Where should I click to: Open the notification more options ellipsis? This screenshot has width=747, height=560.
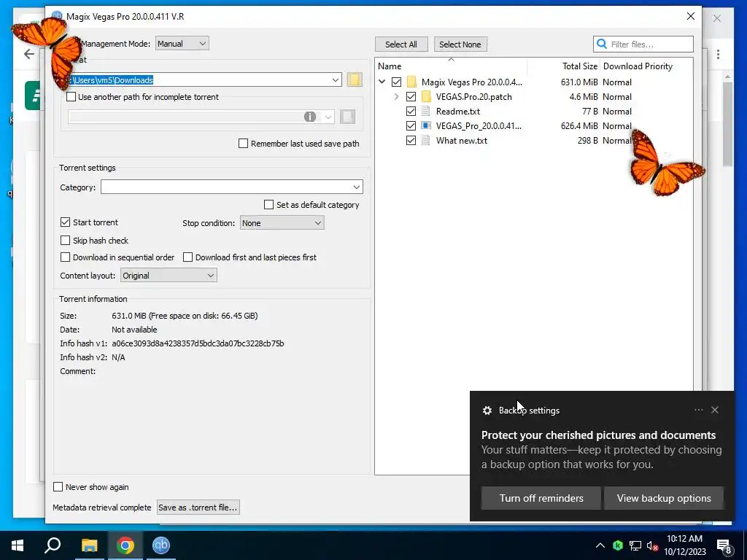[x=698, y=410]
